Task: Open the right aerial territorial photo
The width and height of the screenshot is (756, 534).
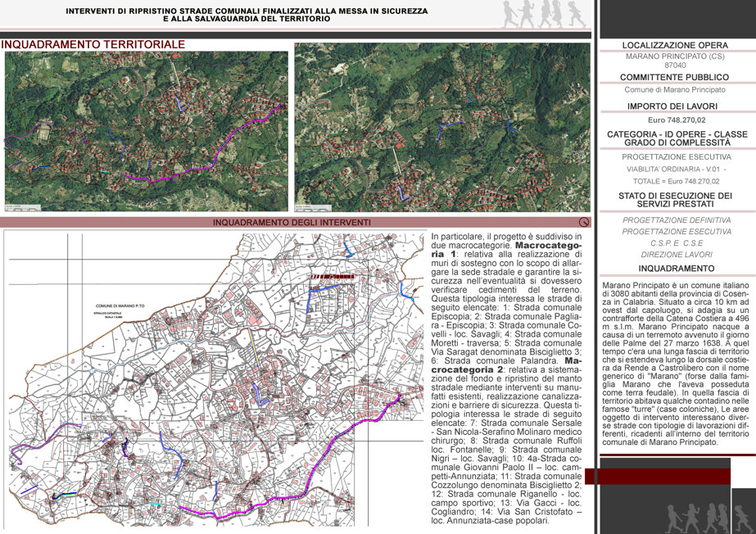Action: (442, 127)
